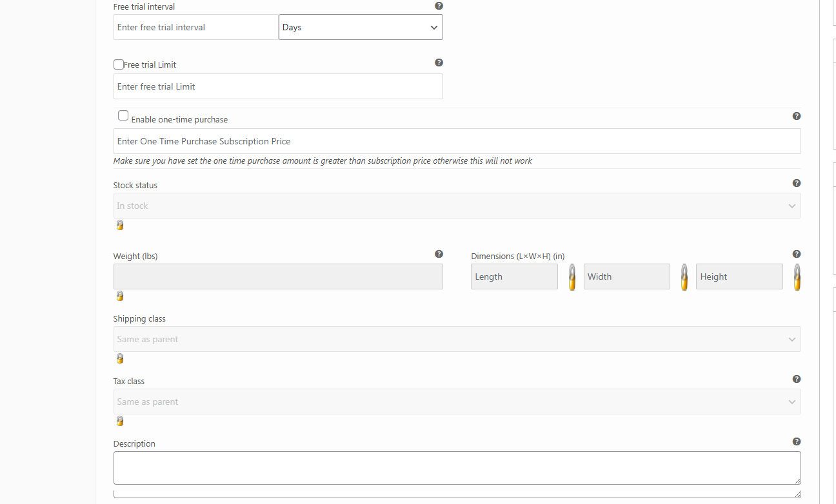Open the Stock status dropdown
Screen dimensions: 836x504
click(x=457, y=206)
